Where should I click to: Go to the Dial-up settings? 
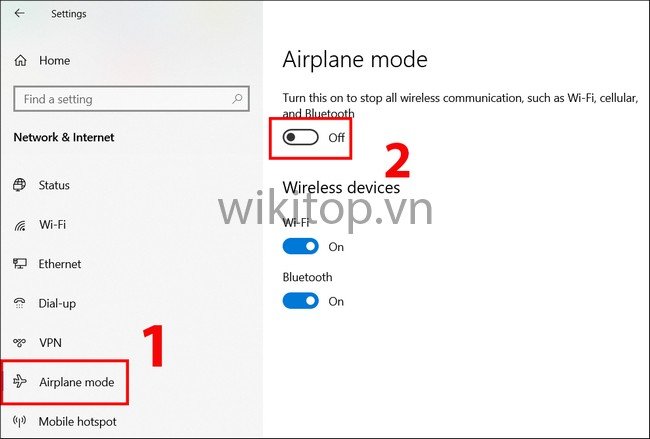pos(57,303)
